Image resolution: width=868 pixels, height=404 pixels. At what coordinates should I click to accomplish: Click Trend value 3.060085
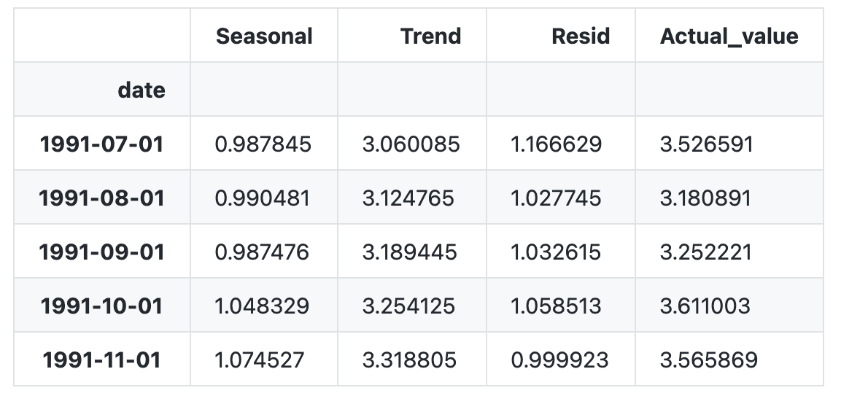(411, 144)
